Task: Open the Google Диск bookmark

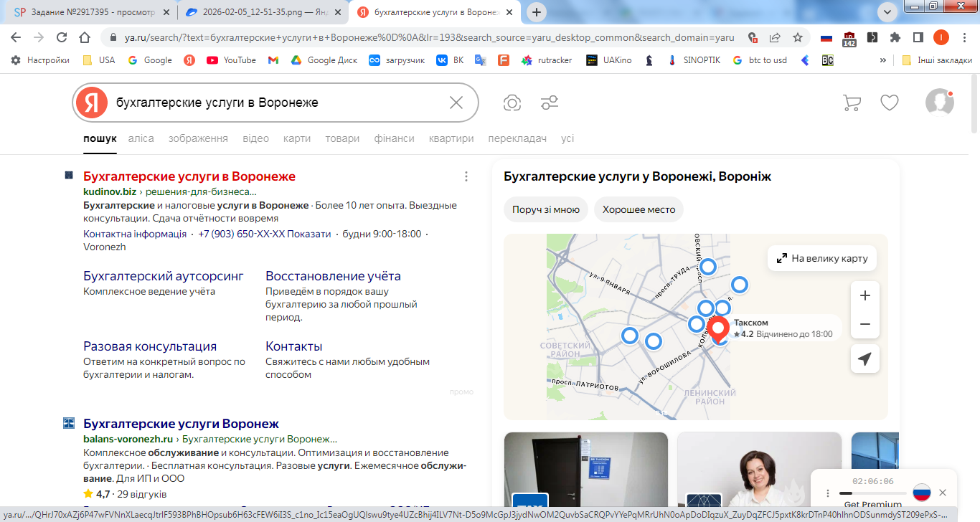Action: pyautogui.click(x=324, y=60)
